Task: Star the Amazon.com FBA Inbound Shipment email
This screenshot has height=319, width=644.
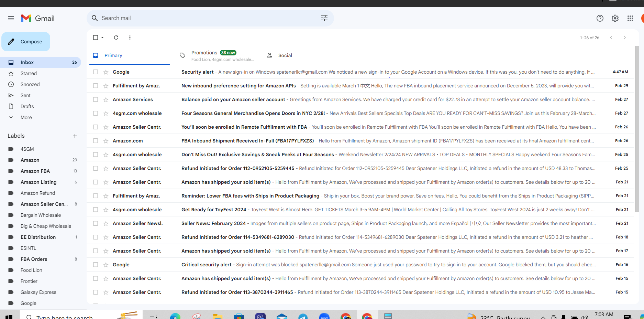Action: pyautogui.click(x=106, y=141)
